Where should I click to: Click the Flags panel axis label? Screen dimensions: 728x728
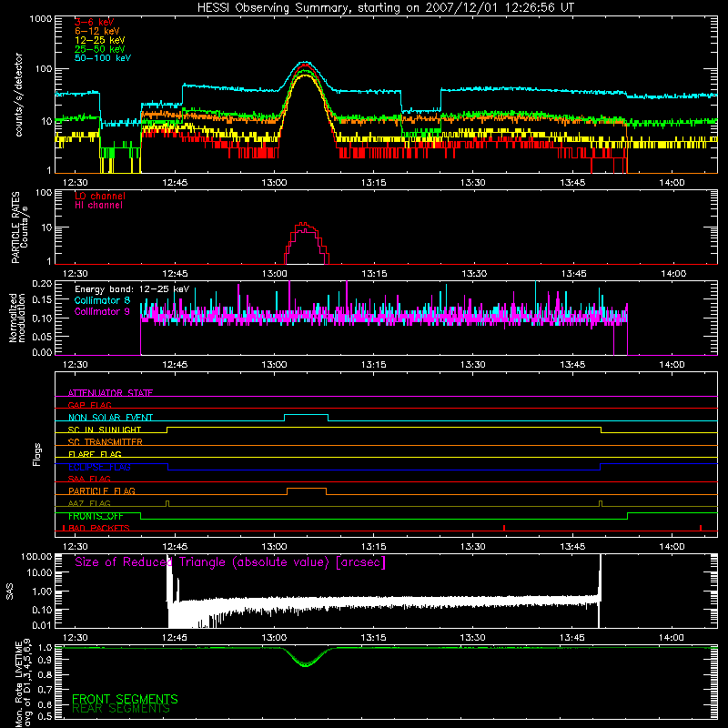(36, 454)
